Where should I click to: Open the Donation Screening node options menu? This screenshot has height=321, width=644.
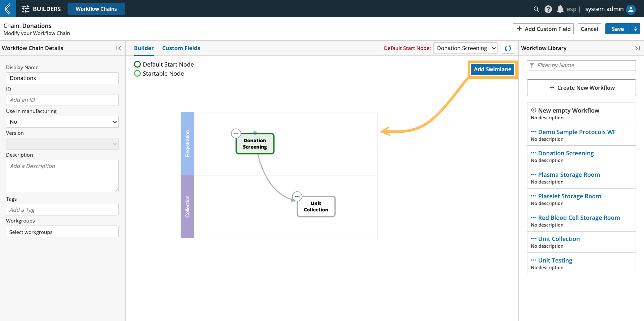236,133
